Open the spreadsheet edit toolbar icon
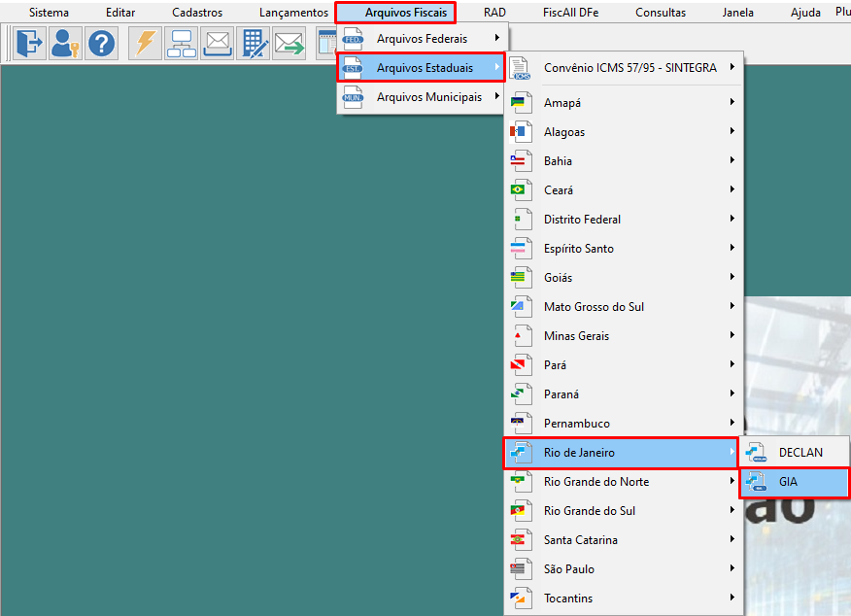Image resolution: width=851 pixels, height=616 pixels. click(x=254, y=44)
